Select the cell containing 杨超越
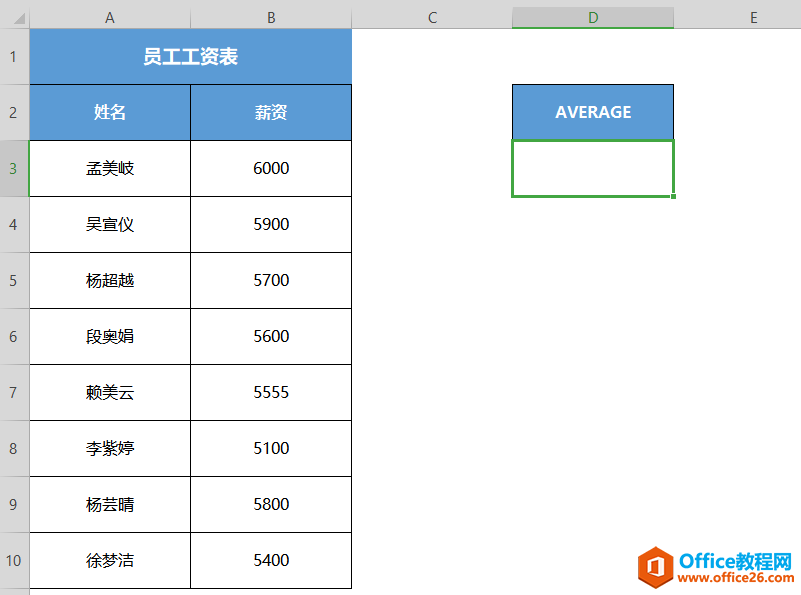The width and height of the screenshot is (801, 595). coord(109,280)
